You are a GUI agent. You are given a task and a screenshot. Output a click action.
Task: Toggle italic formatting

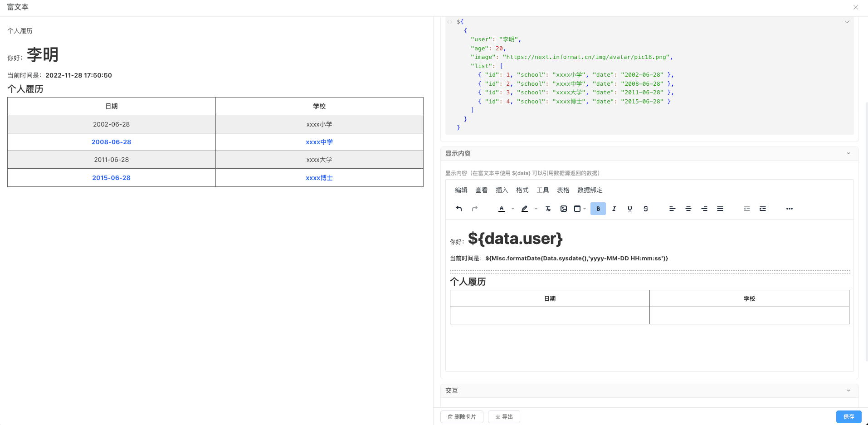(x=614, y=209)
